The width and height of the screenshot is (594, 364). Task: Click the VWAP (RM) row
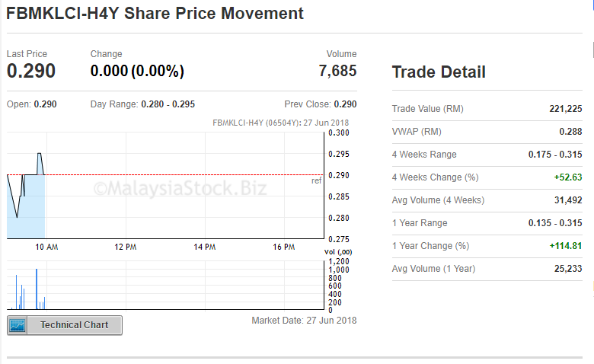(x=487, y=132)
